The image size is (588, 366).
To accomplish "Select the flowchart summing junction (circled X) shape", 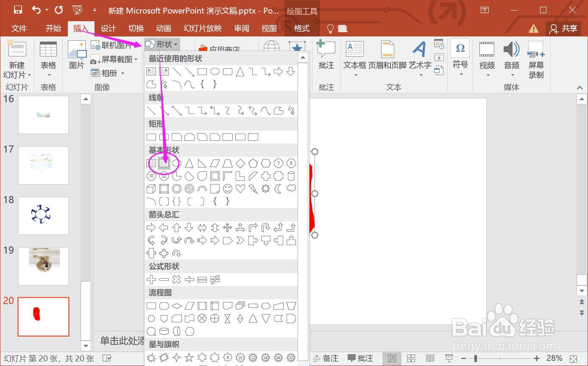I will (202, 319).
